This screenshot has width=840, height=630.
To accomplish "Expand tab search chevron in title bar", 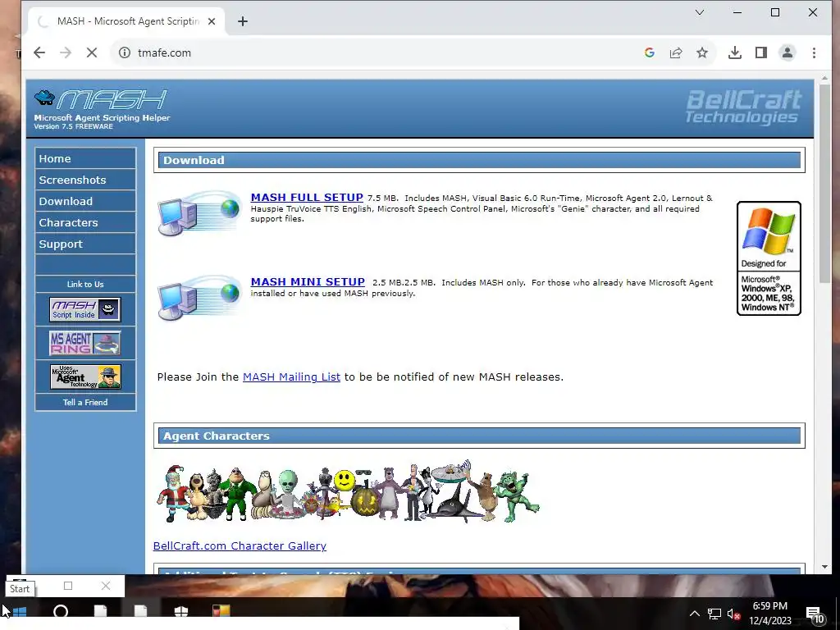I will (x=700, y=12).
